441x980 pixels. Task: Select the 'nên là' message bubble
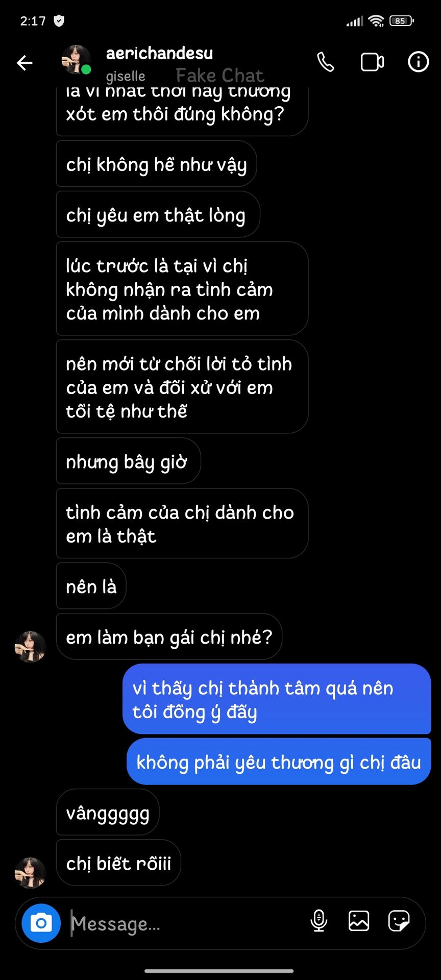click(91, 586)
